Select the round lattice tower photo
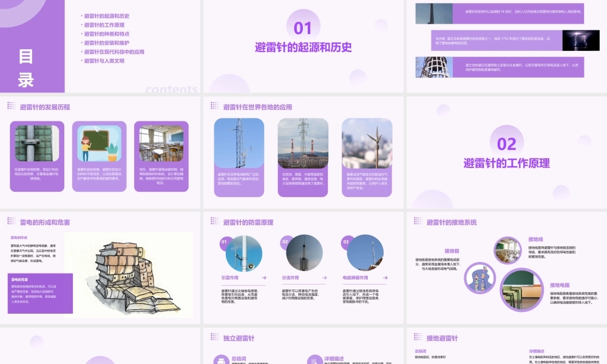The image size is (607, 364). [434, 67]
